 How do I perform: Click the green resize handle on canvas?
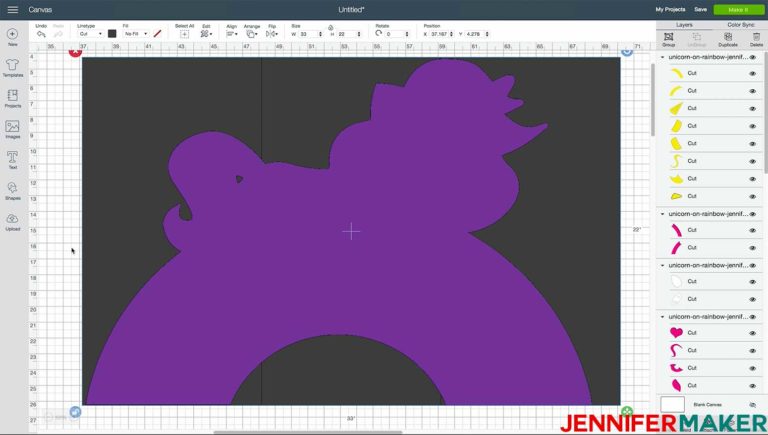click(x=627, y=411)
